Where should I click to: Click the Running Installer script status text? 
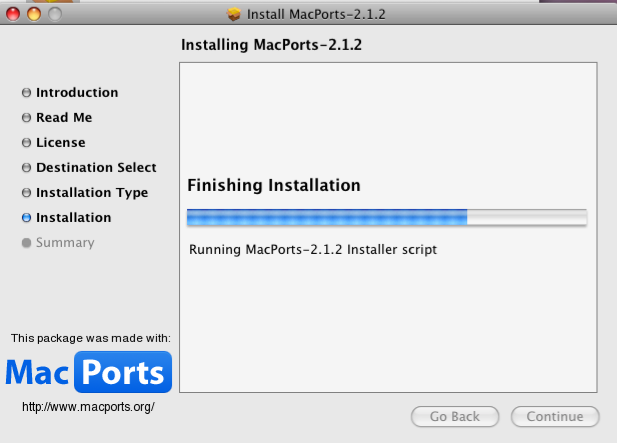[x=312, y=249]
